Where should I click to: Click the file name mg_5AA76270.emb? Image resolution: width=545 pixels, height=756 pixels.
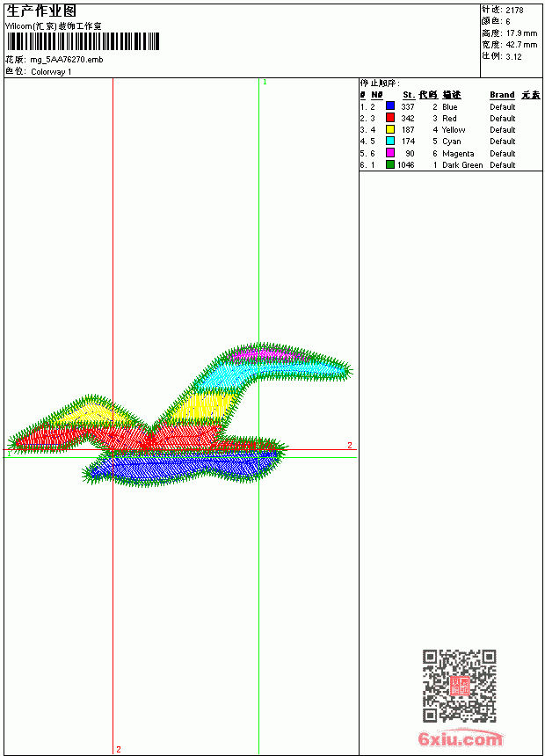(67, 60)
